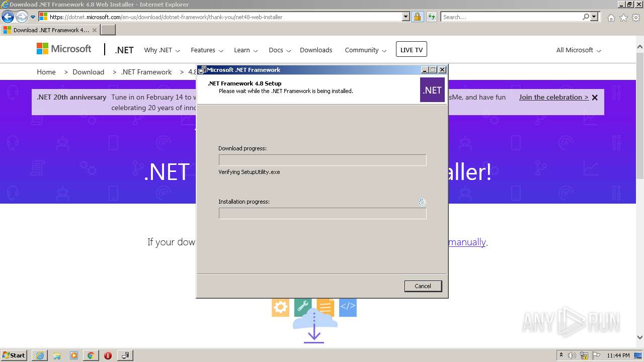
Task: Click the Download progress bar
Action: [323, 160]
